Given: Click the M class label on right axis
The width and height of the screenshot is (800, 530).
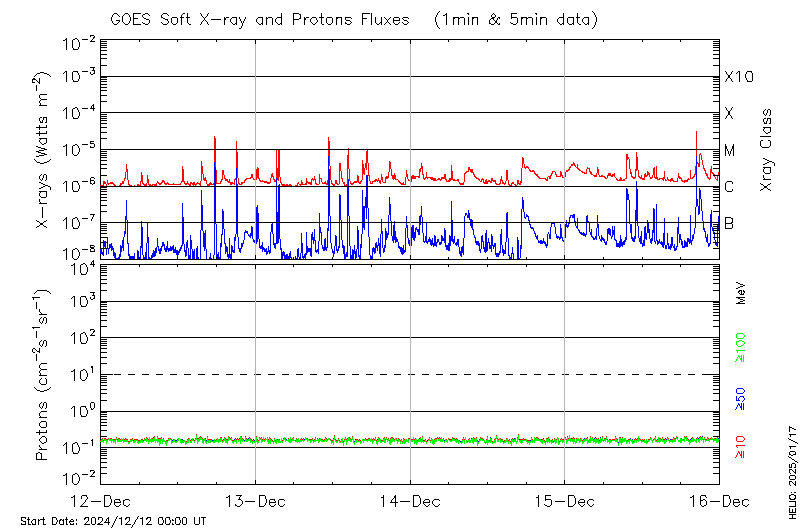Looking at the screenshot, I should pos(730,150).
